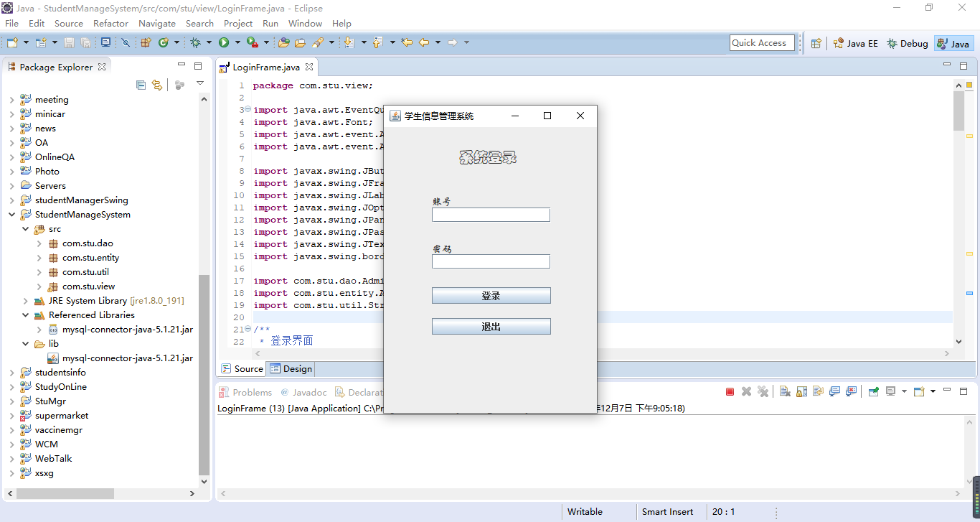This screenshot has width=980, height=522.
Task: Collapse the import fold on line 3
Action: tap(248, 110)
